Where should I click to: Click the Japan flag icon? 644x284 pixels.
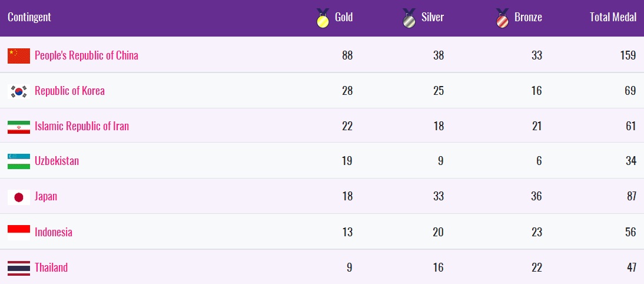point(19,197)
